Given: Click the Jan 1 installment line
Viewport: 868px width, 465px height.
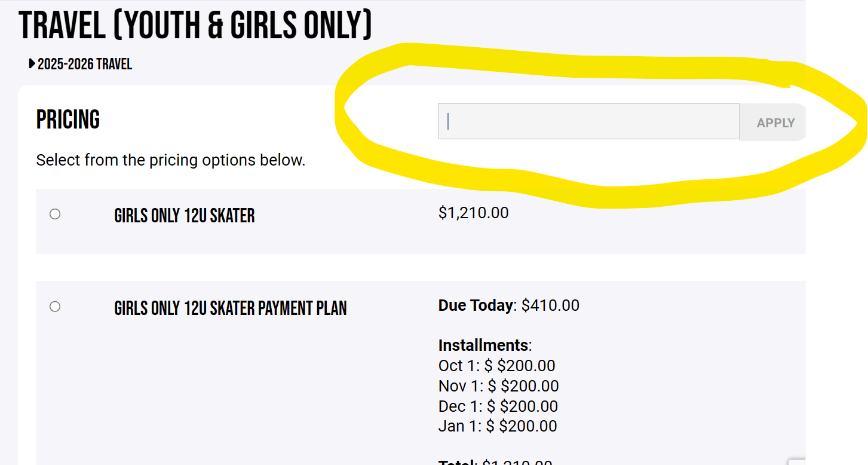Looking at the screenshot, I should pos(497,426).
